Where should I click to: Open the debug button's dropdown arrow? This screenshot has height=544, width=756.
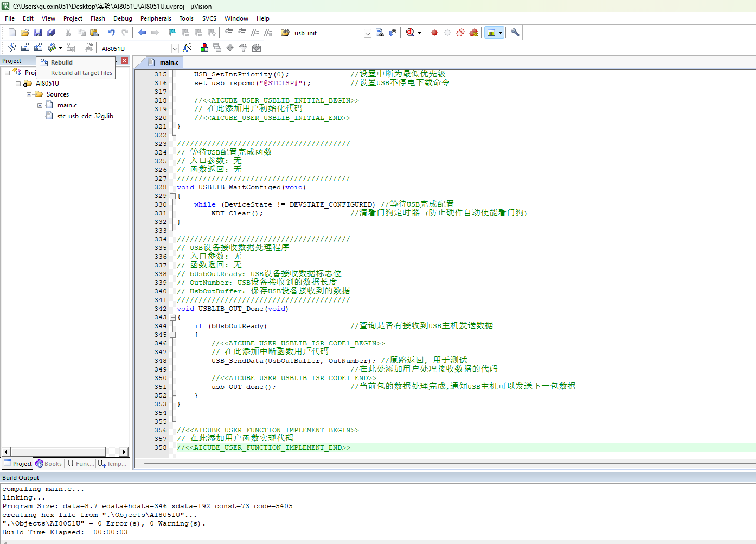419,33
